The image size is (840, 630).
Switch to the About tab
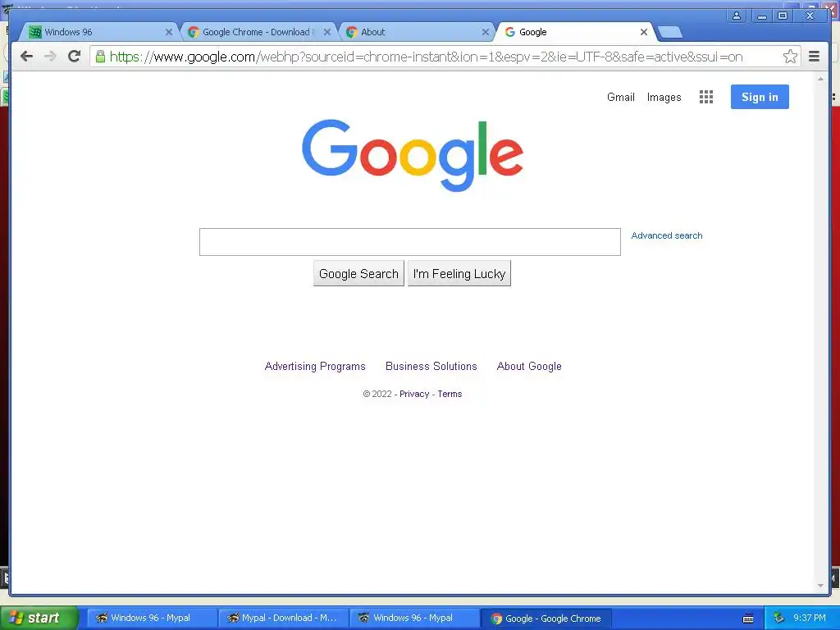click(x=415, y=32)
